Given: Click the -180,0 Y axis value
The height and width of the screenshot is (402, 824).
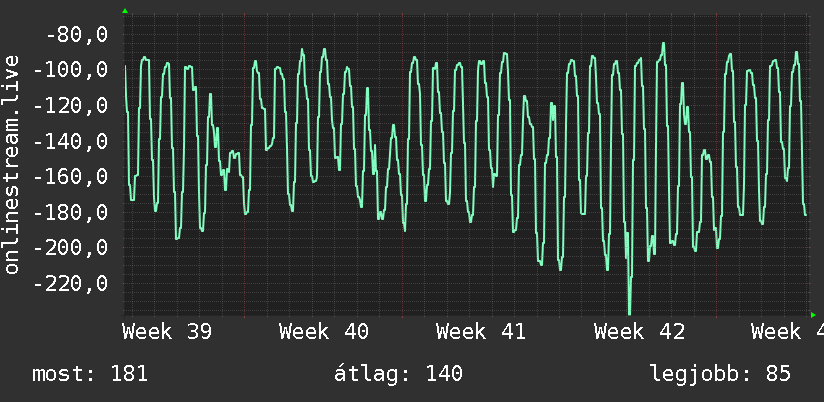Looking at the screenshot, I should 71,213.
